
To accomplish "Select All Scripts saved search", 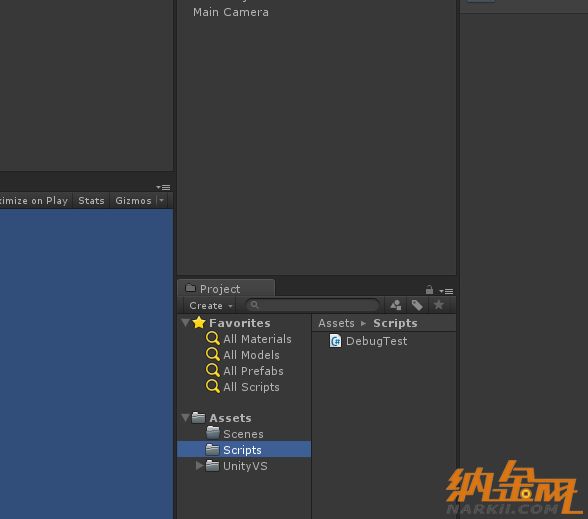I will coord(244,387).
